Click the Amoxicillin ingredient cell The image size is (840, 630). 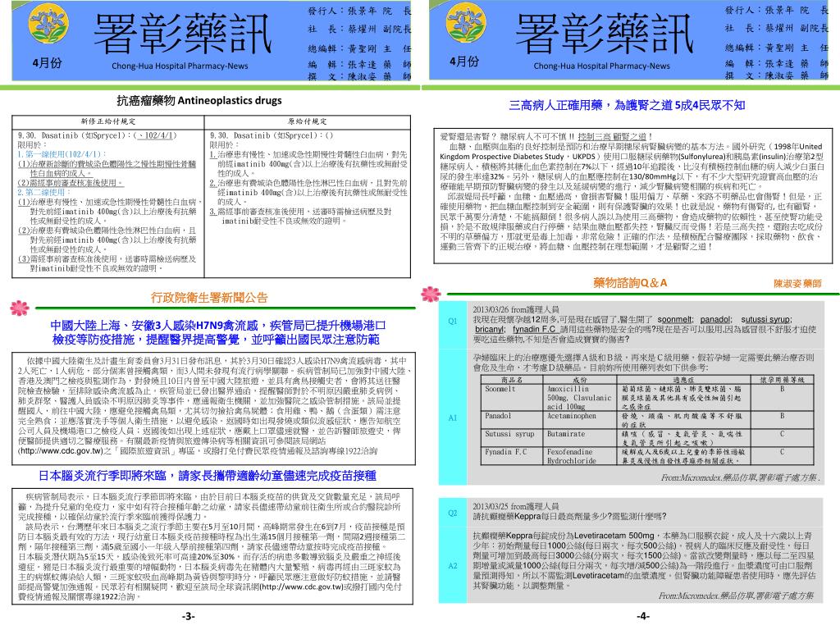[x=579, y=398]
